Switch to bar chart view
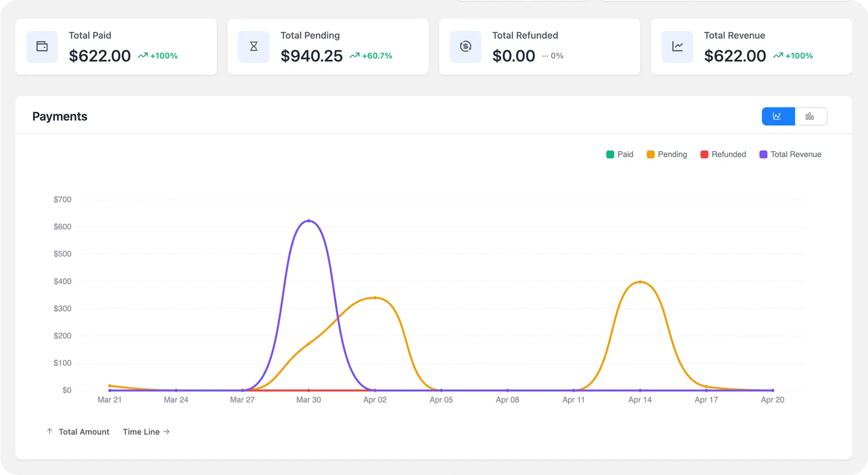 (x=810, y=116)
